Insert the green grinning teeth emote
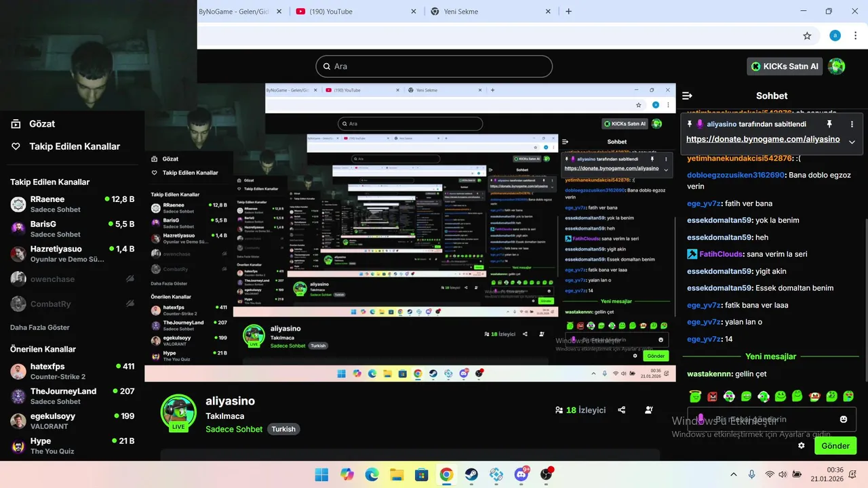This screenshot has height=488, width=868. [x=746, y=396]
